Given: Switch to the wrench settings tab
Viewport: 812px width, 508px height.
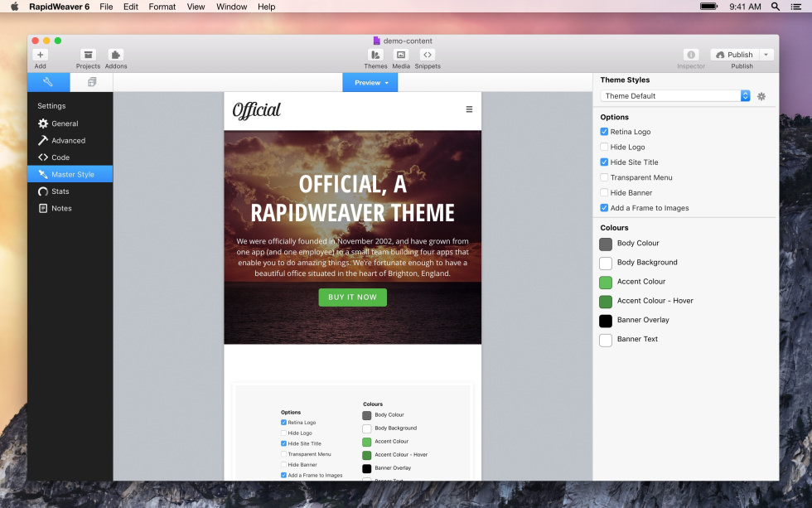Looking at the screenshot, I should coord(48,82).
